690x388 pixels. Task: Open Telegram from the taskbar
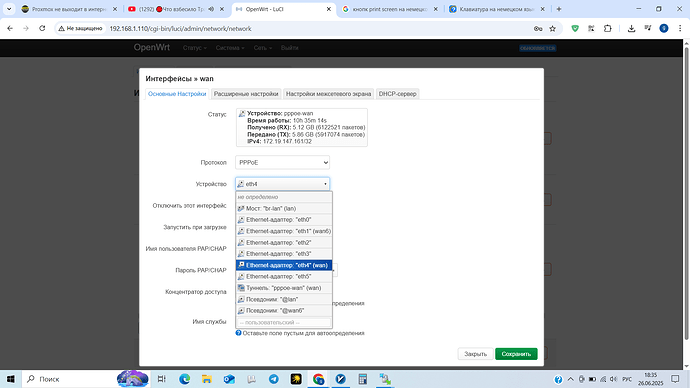[x=274, y=379]
